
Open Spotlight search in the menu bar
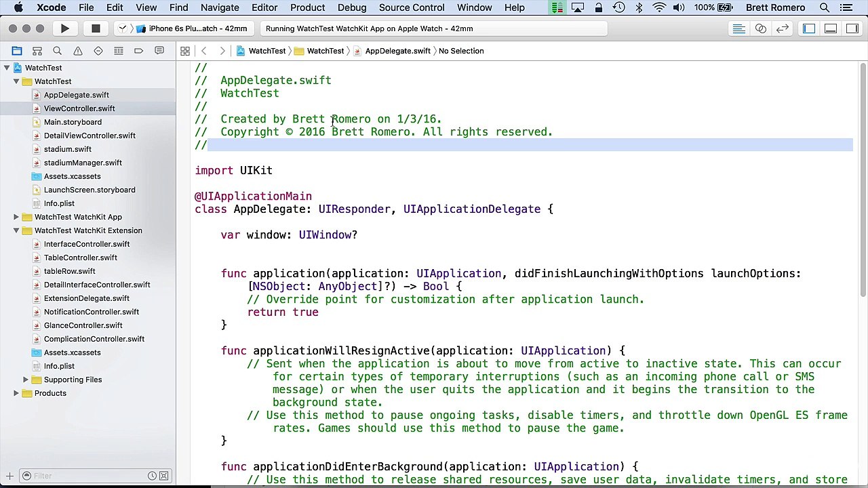click(825, 7)
